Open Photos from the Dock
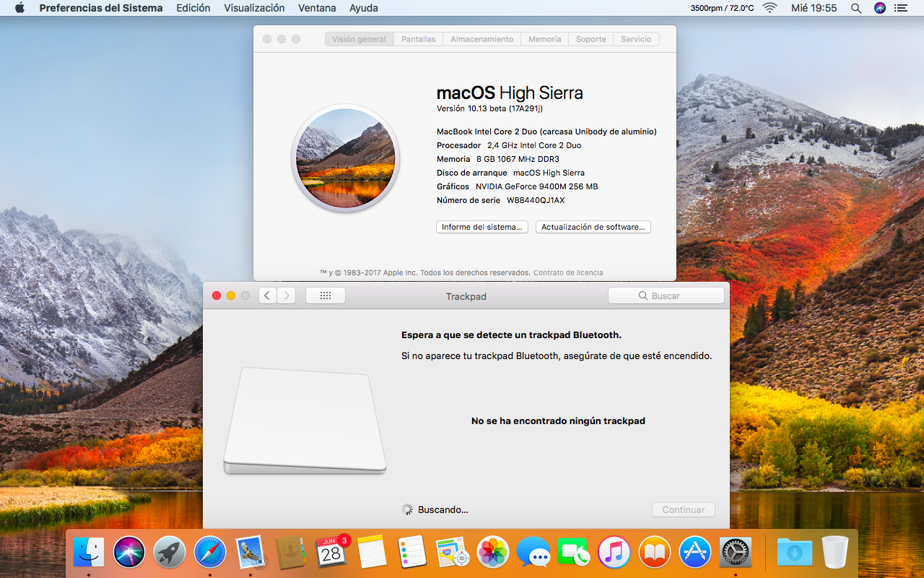 (x=493, y=553)
